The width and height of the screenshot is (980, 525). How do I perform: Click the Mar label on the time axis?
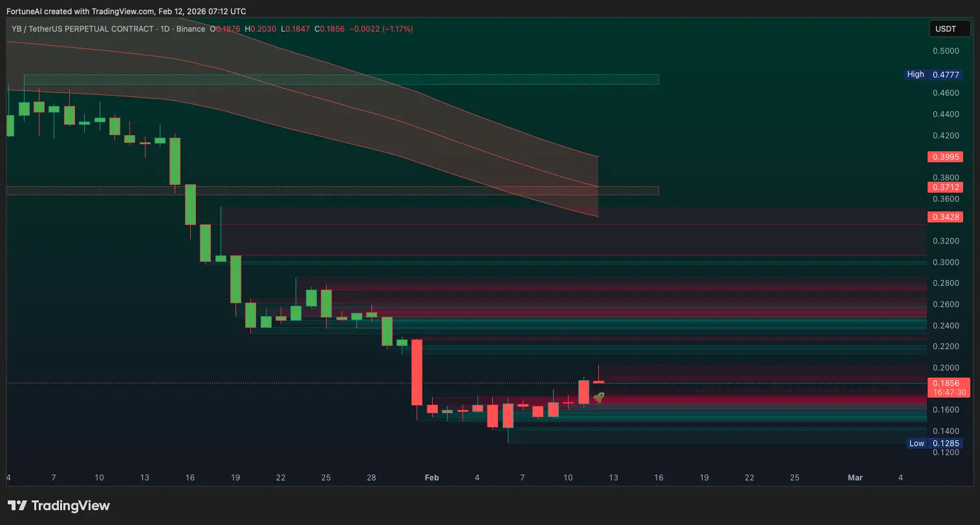[855, 478]
